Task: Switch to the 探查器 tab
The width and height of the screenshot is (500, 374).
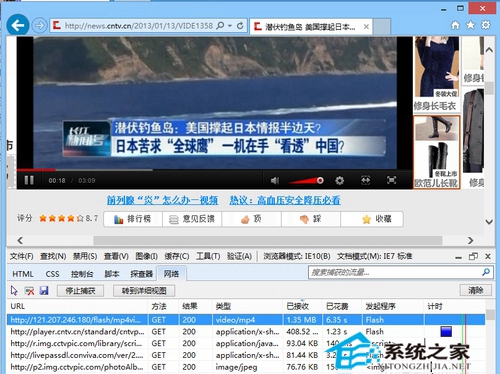Action: (x=141, y=274)
